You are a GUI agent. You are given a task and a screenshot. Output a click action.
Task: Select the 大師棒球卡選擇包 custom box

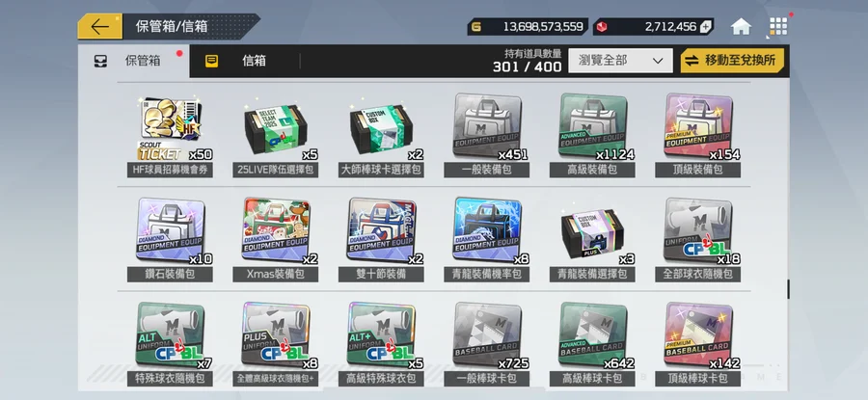coord(381,136)
